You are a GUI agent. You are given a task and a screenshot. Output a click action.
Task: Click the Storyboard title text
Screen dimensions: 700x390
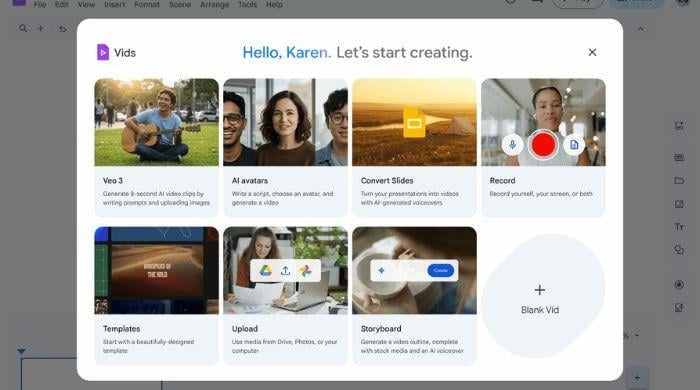[x=381, y=328]
